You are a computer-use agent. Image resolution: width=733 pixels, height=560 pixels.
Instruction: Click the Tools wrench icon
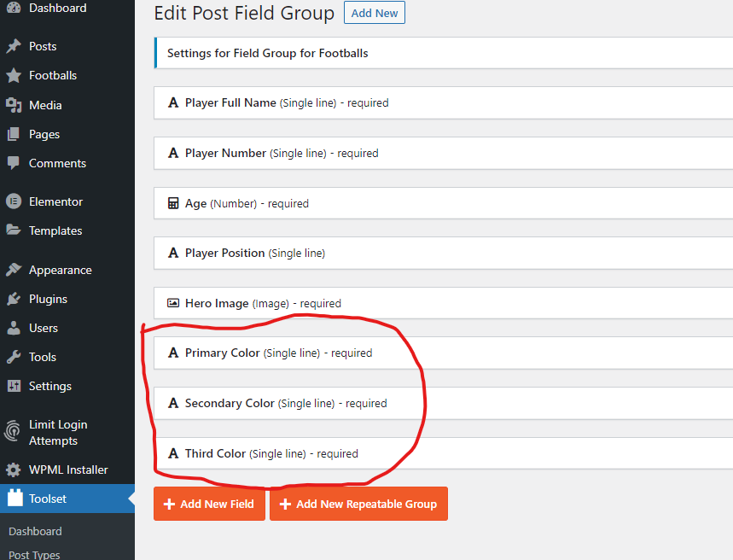tap(14, 357)
